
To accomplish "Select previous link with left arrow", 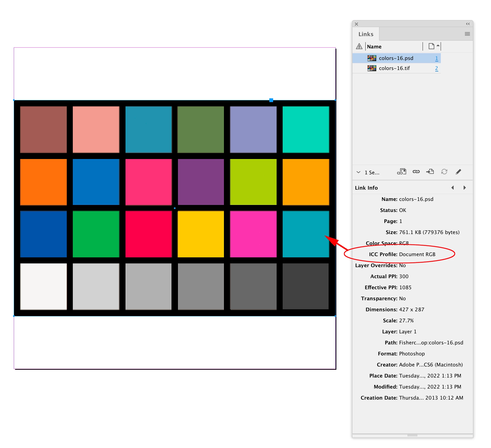I will click(452, 188).
